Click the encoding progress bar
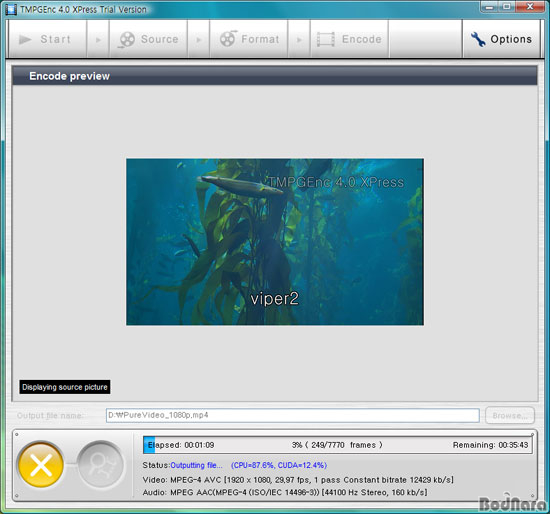550x514 pixels. pyautogui.click(x=338, y=445)
